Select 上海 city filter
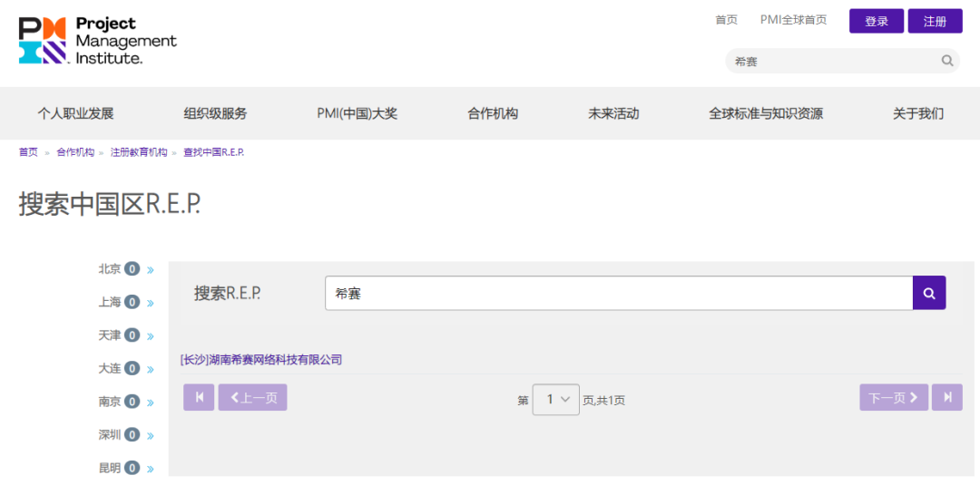This screenshot has height=485, width=980. click(110, 302)
